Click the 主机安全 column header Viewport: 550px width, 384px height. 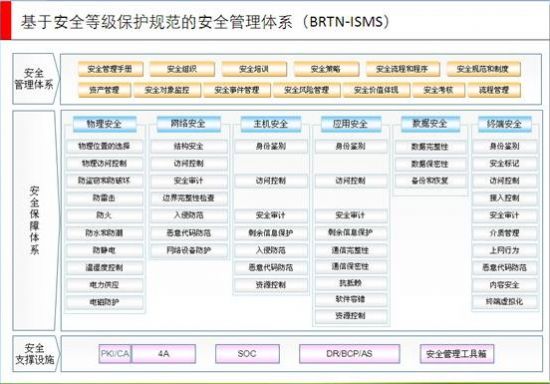(271, 124)
